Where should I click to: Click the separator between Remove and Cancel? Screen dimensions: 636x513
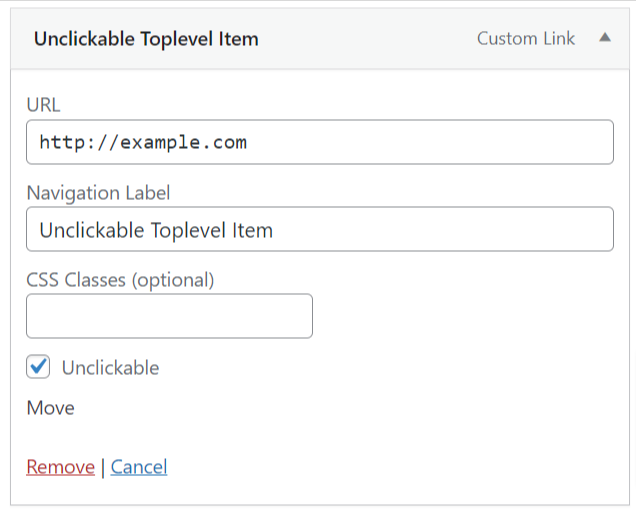[103, 467]
